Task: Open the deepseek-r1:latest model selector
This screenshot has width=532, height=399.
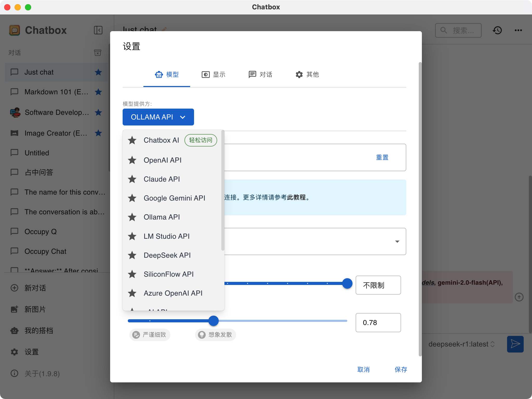Action: tap(461, 344)
